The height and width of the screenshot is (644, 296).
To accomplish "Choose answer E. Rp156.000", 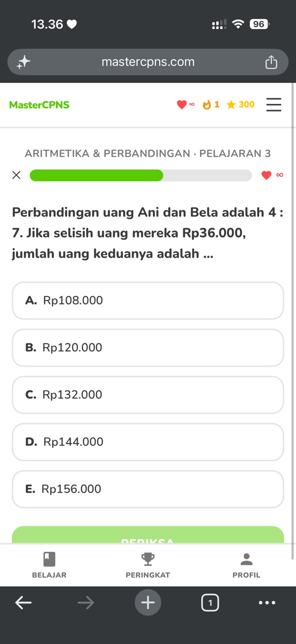I will point(148,489).
